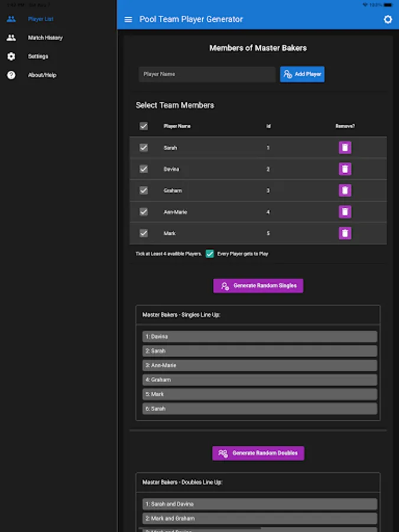The height and width of the screenshot is (532, 399).
Task: Open Match History from the sidebar
Action: 45,38
